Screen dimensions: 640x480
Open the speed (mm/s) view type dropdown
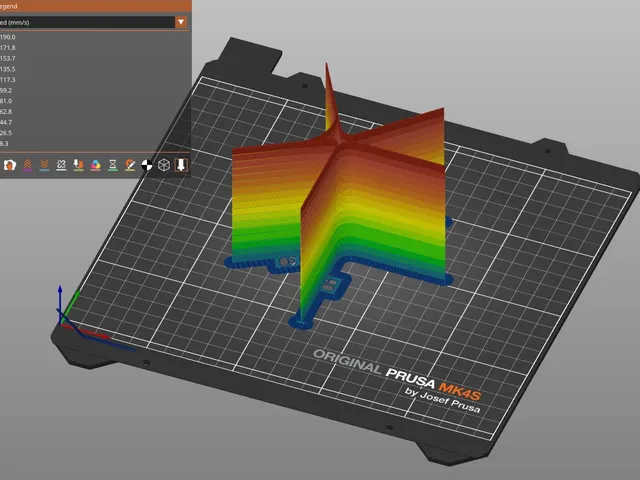click(x=93, y=22)
